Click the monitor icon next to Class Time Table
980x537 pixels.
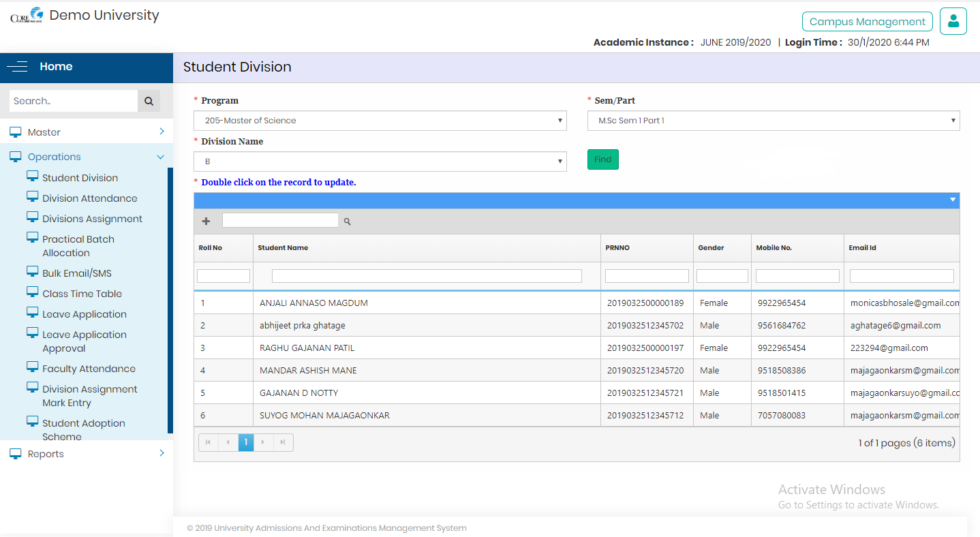(32, 292)
